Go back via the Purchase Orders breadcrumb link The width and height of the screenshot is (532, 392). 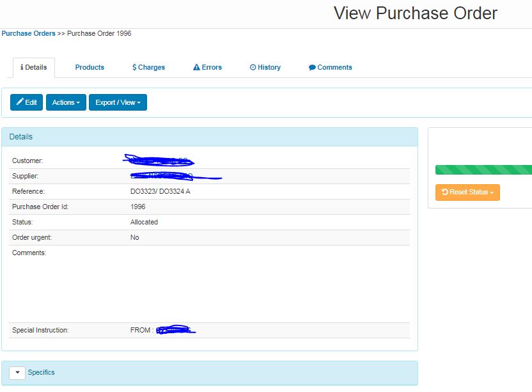[x=28, y=33]
